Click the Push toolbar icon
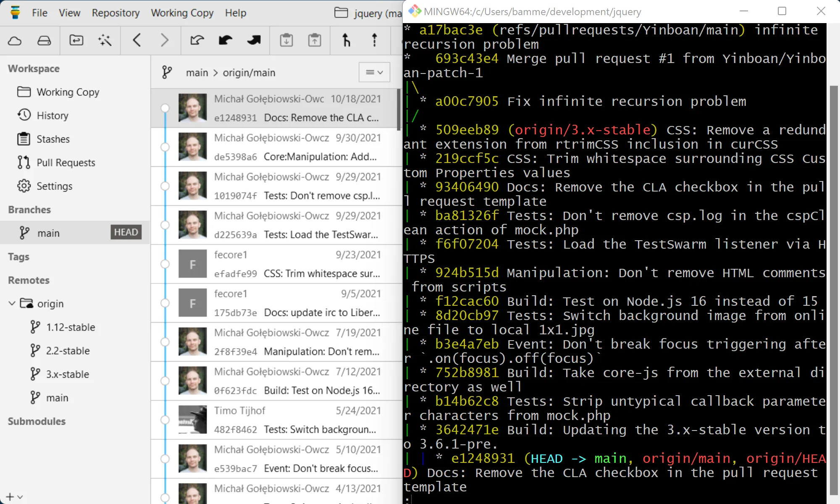 click(x=254, y=40)
